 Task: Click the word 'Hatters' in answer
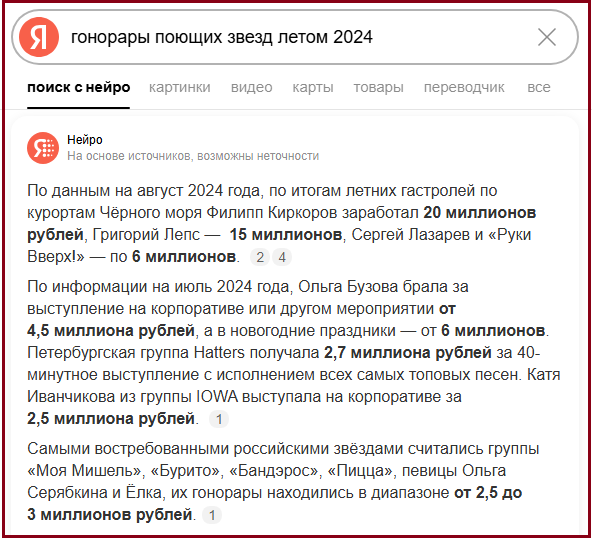pos(219,353)
